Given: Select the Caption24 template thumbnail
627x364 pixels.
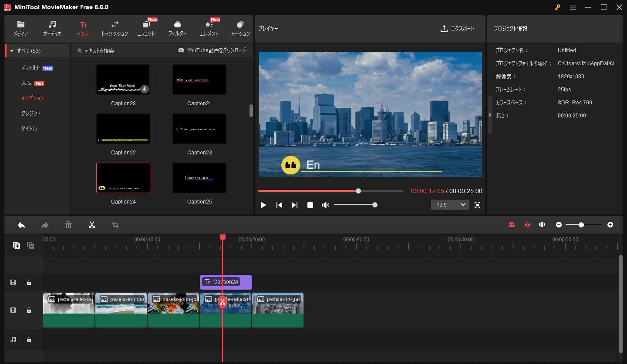Looking at the screenshot, I should 123,177.
